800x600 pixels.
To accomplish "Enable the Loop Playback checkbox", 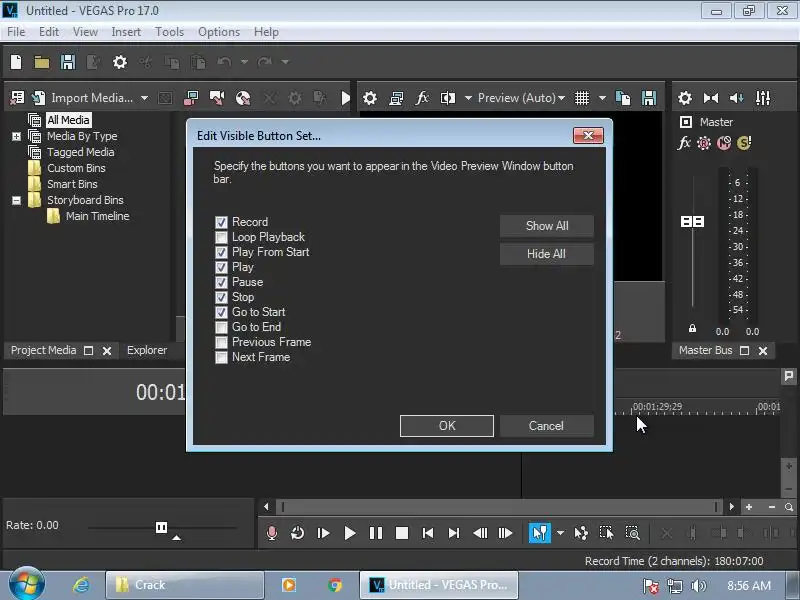I will 221,237.
